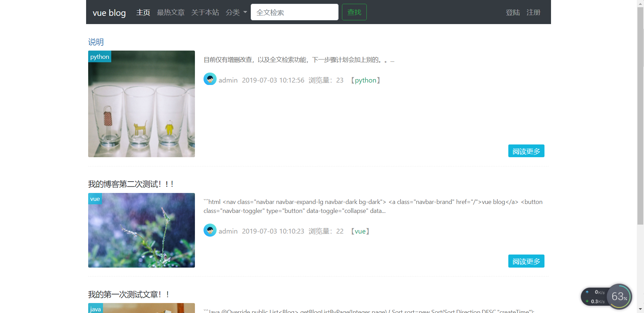The height and width of the screenshot is (313, 644).
Task: Open the 注册 register link
Action: click(533, 12)
